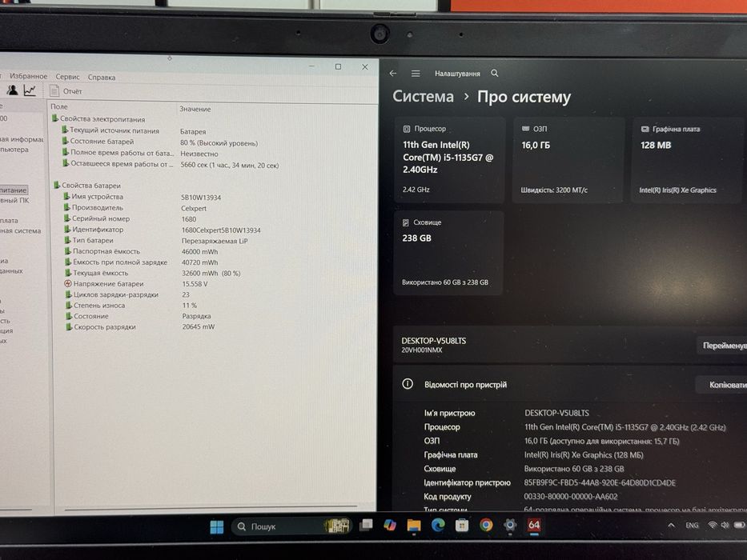Click the Ідентифікатор пристрою value
This screenshot has height=560, width=747.
point(600,483)
